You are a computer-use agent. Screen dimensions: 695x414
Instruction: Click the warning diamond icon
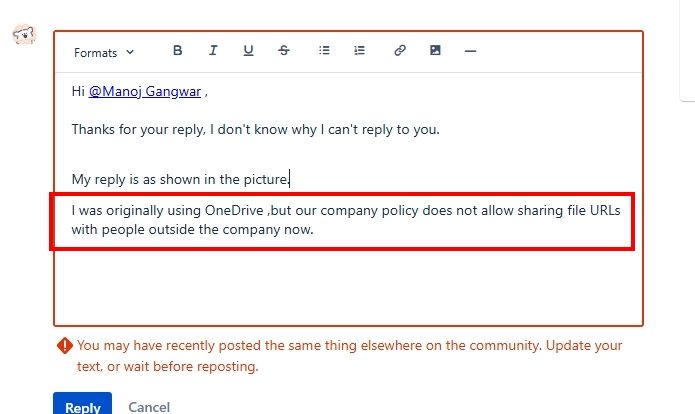coord(65,346)
